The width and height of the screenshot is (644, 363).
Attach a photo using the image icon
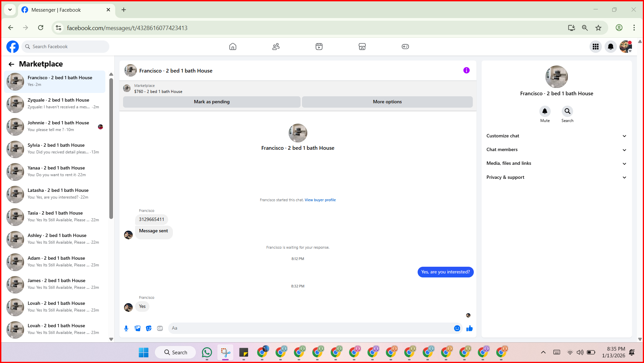137,328
